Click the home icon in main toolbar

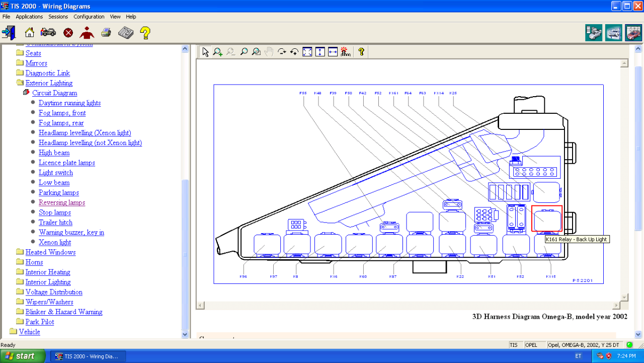click(30, 33)
